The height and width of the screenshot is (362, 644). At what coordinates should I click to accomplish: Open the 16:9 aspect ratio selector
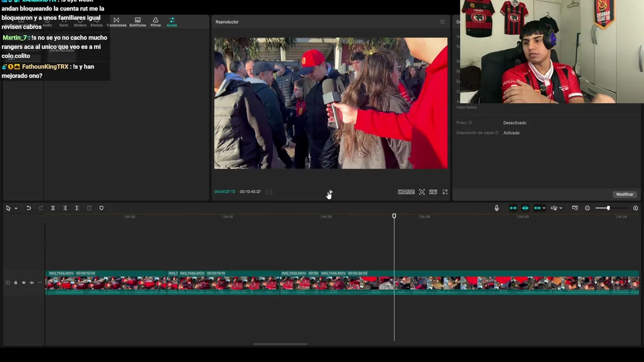pyautogui.click(x=433, y=192)
